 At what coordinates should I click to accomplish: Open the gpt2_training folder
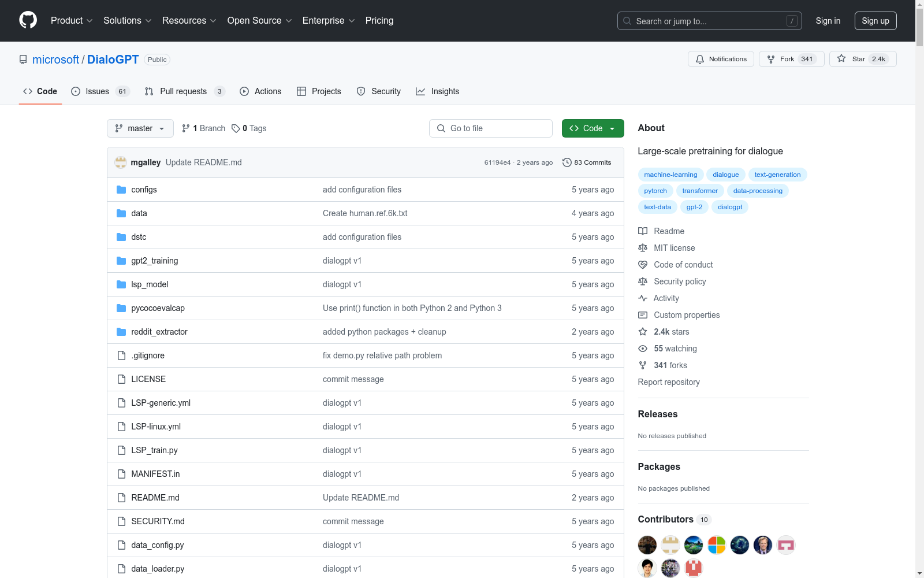tap(155, 261)
